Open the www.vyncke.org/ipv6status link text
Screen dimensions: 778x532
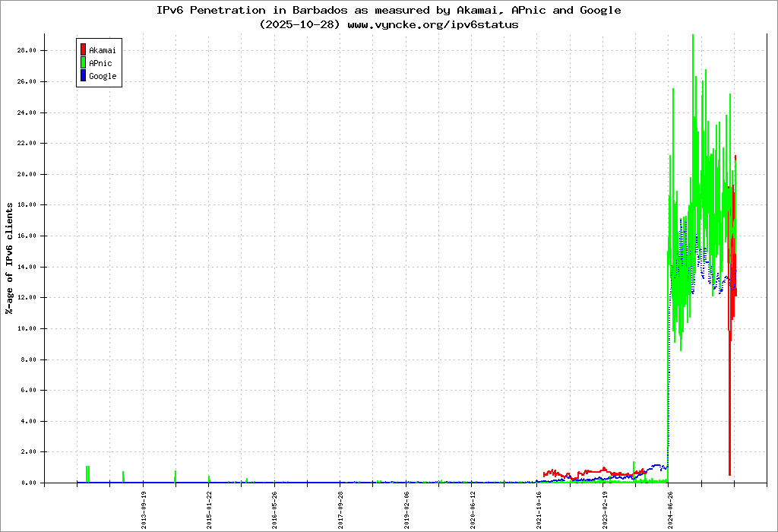pos(433,24)
